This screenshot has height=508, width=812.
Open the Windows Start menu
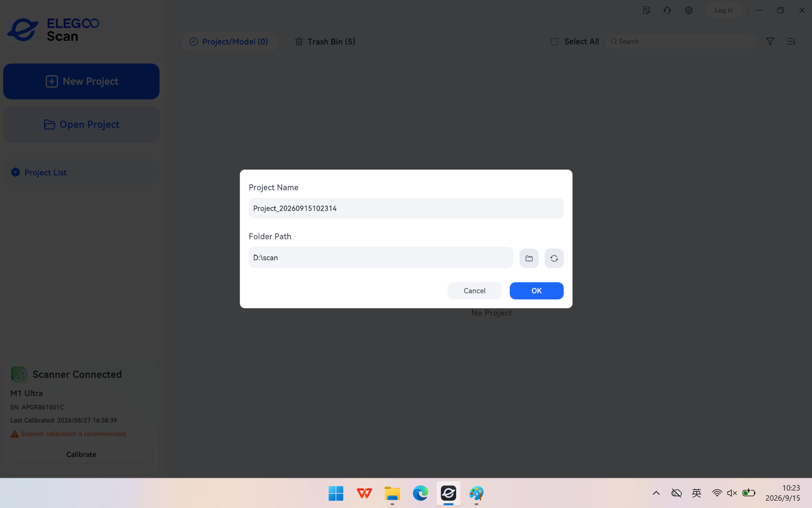tap(336, 493)
